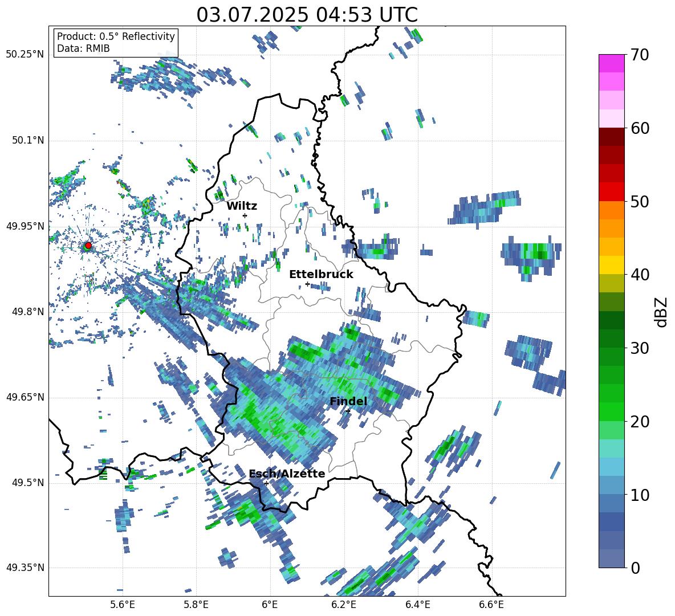Image resolution: width=675 pixels, height=616 pixels.
Task: Click the 40 tick label on colorbar
Action: (640, 275)
